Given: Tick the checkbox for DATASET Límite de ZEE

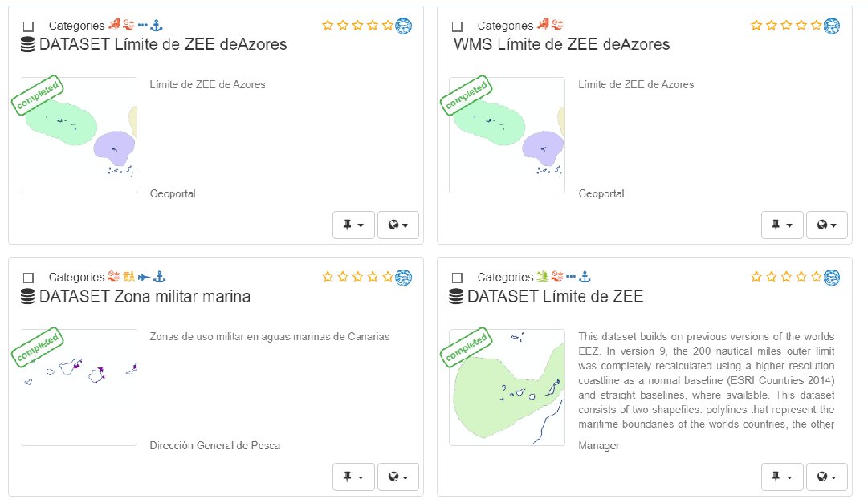Looking at the screenshot, I should [x=457, y=278].
